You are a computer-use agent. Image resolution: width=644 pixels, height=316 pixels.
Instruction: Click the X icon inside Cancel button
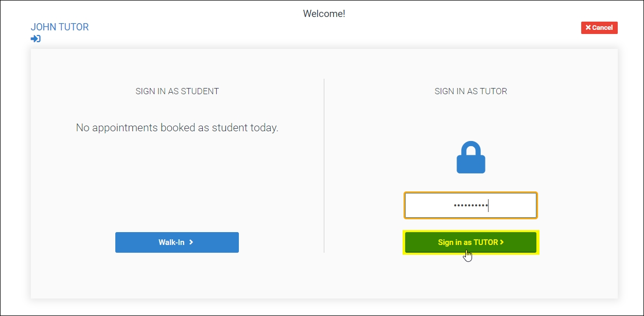588,28
